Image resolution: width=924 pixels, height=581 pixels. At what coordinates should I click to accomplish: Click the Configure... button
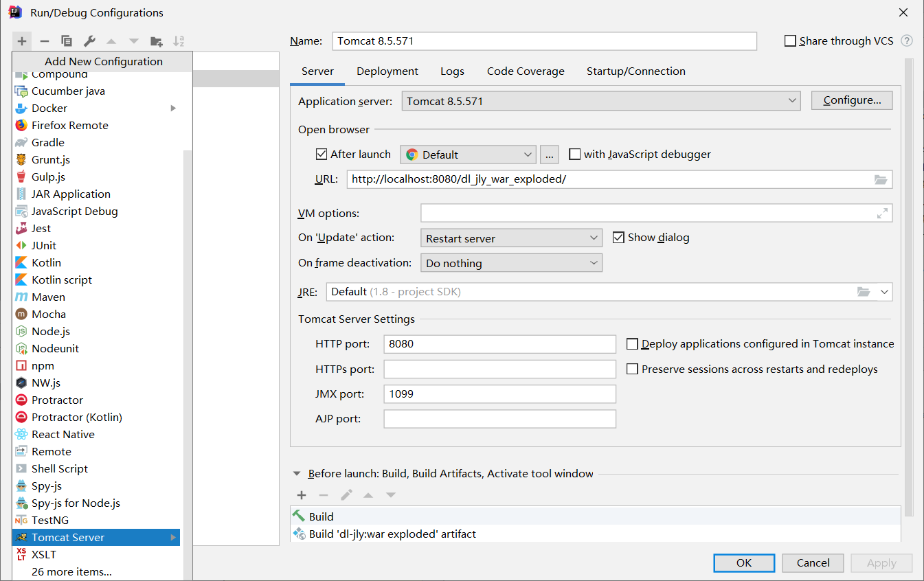pyautogui.click(x=852, y=100)
